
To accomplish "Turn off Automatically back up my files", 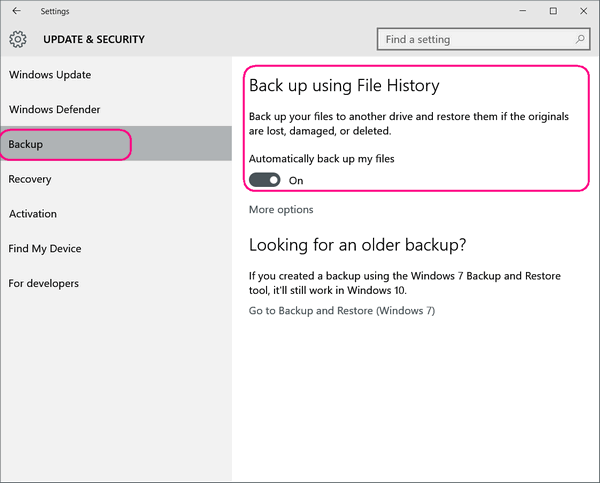I will 264,180.
